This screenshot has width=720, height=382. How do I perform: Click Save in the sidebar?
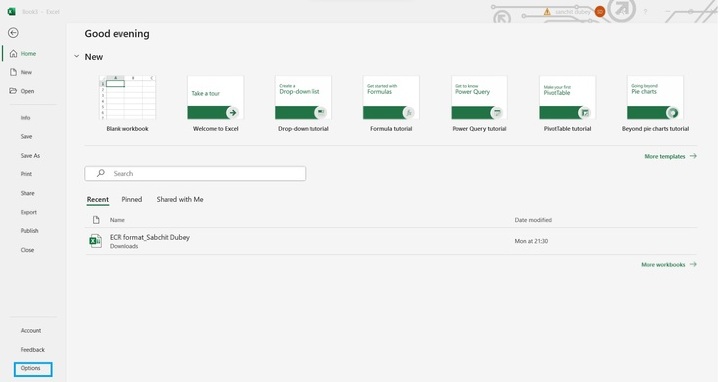tap(26, 136)
